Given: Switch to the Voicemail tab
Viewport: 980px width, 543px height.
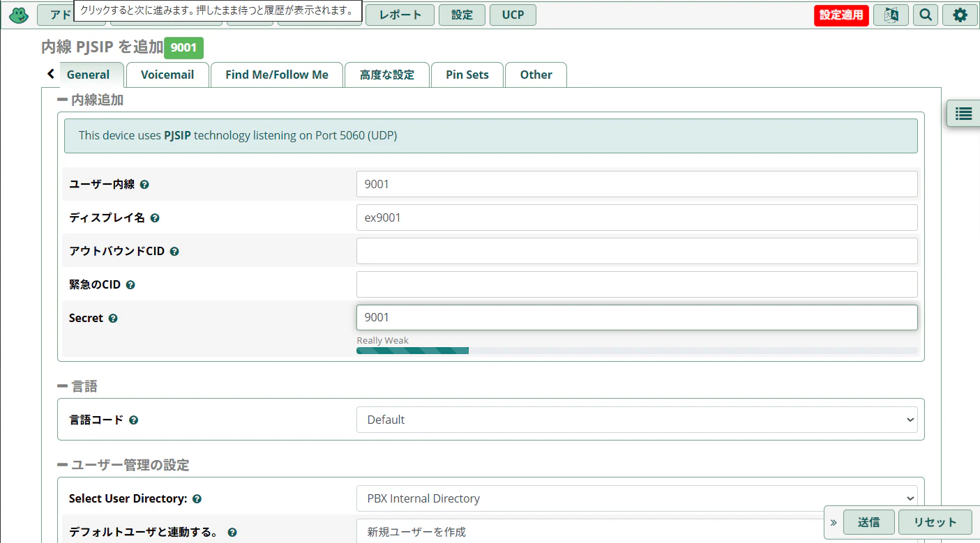Looking at the screenshot, I should [x=167, y=75].
